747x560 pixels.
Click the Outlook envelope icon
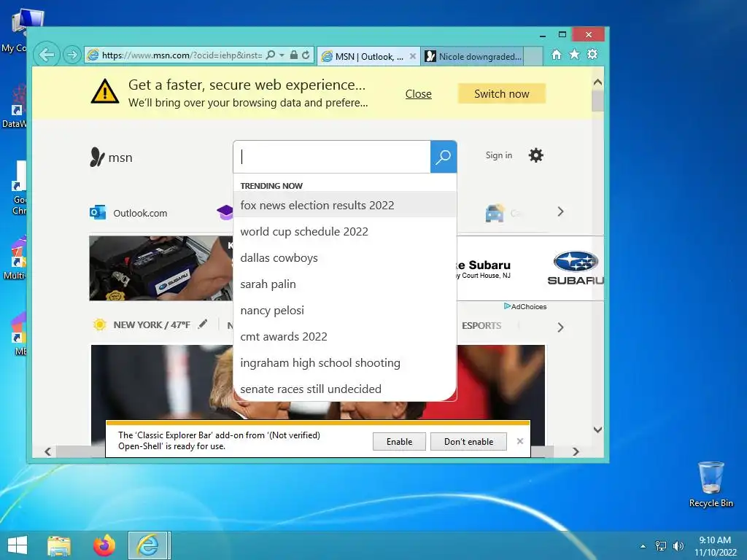pos(98,212)
